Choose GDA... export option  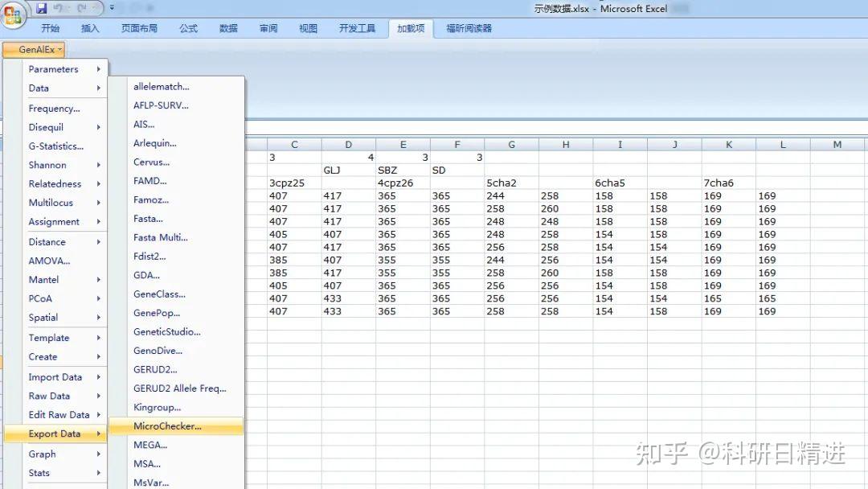[x=176, y=275]
